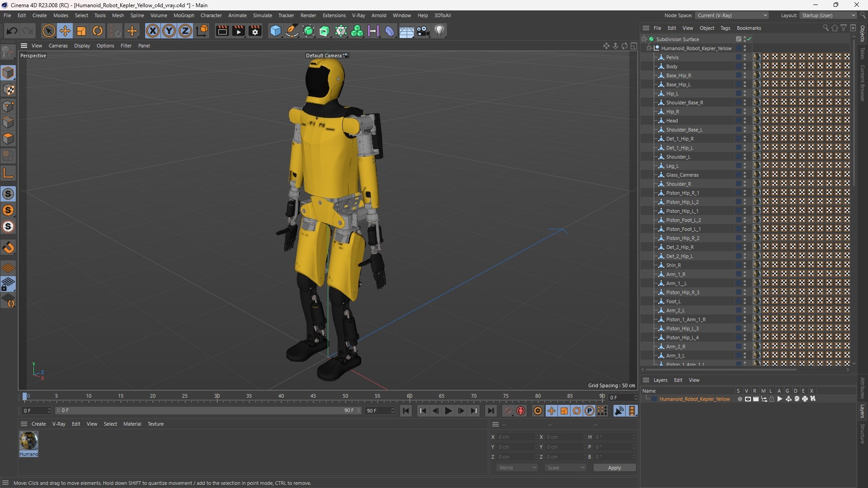The height and width of the screenshot is (488, 868).
Task: Jump to the end of animation
Action: pyautogui.click(x=491, y=411)
